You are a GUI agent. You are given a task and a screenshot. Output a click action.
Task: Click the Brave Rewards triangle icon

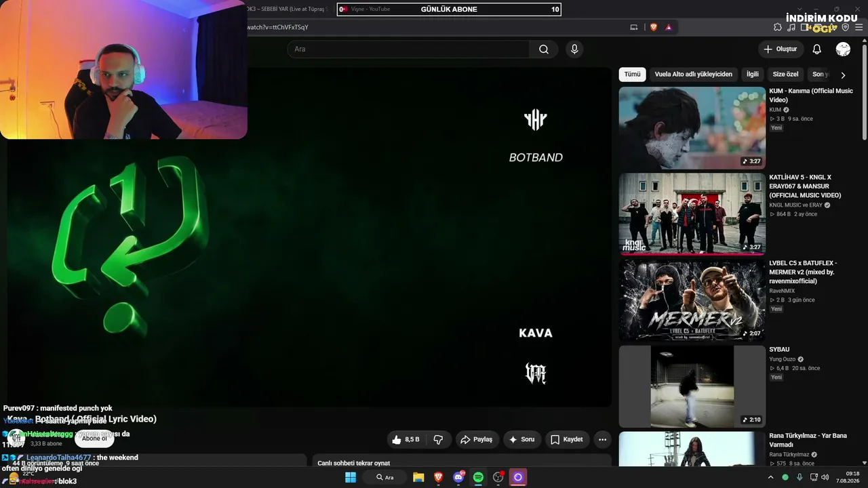click(x=669, y=27)
